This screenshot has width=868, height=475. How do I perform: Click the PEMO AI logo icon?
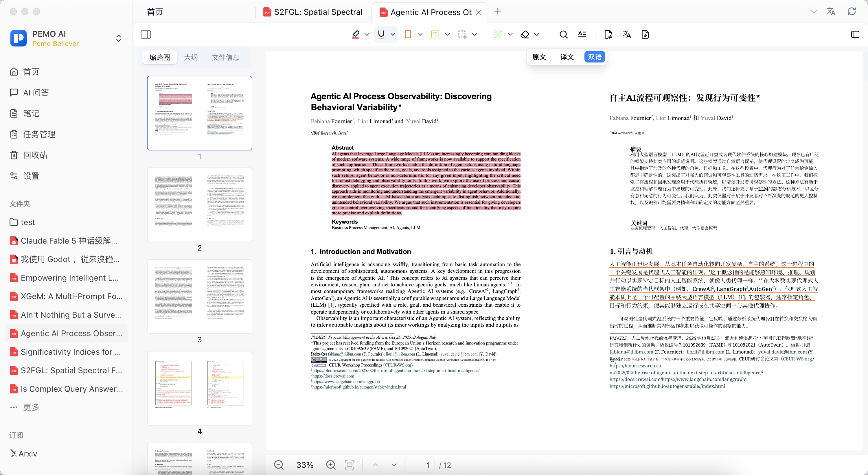pyautogui.click(x=19, y=38)
